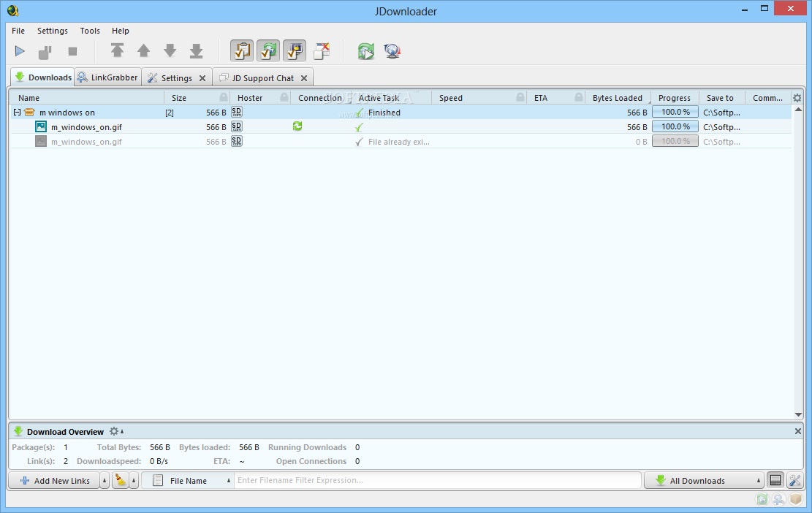The height and width of the screenshot is (513, 812).
Task: Click the update check globe icon
Action: pyautogui.click(x=392, y=50)
